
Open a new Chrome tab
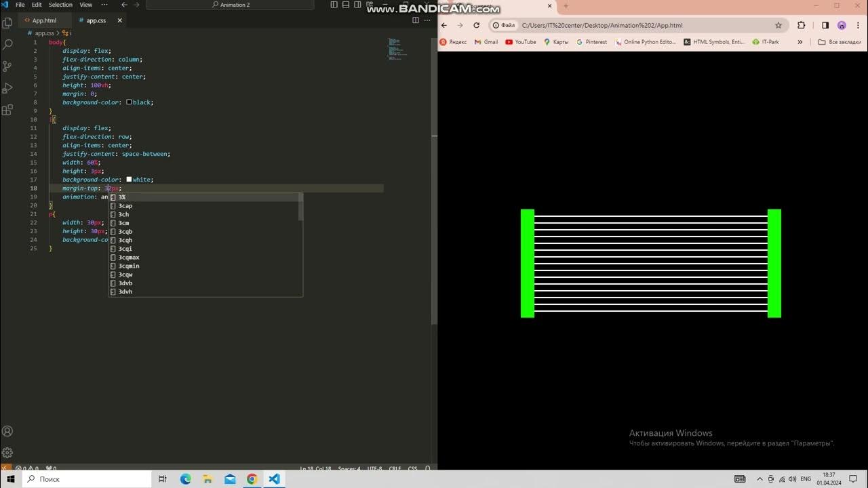[566, 6]
